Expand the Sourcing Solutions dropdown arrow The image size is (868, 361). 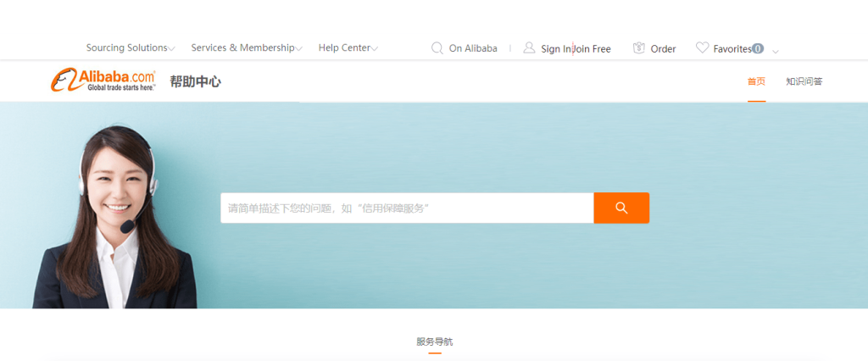(x=171, y=48)
